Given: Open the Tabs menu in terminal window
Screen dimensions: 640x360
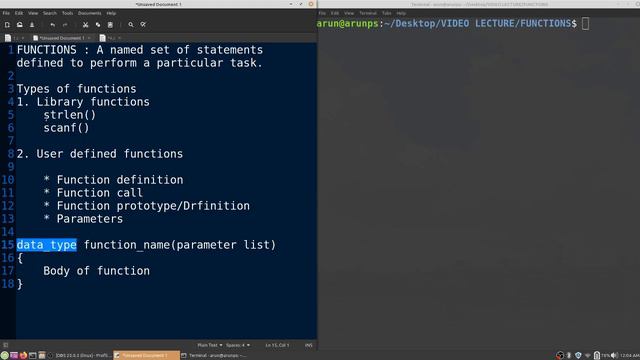Looking at the screenshot, I should (387, 13).
